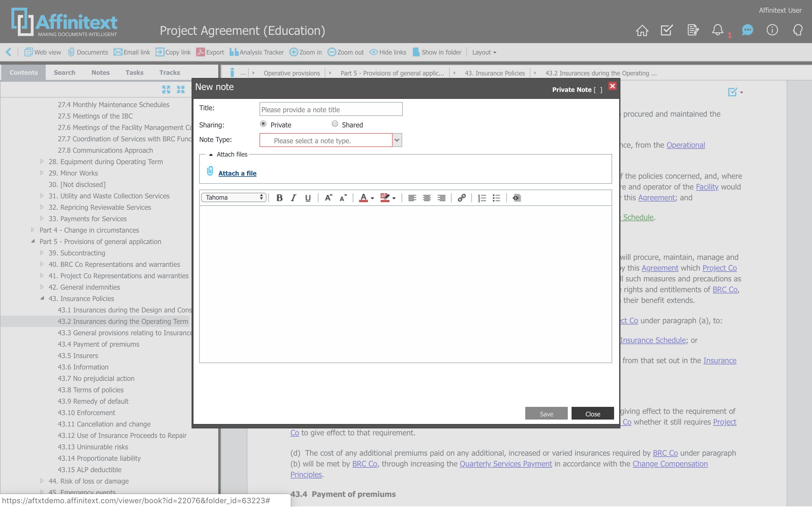Open the notifications bell icon
The height and width of the screenshot is (507, 812).
(x=718, y=30)
